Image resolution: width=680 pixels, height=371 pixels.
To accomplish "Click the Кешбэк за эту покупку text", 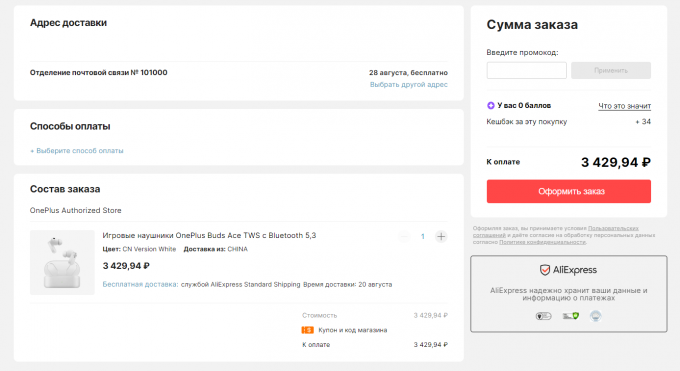I will tap(526, 121).
